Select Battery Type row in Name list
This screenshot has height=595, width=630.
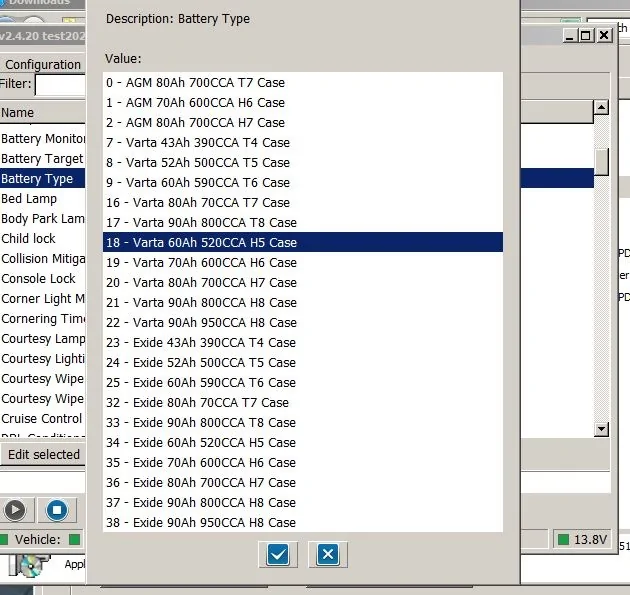(x=43, y=178)
